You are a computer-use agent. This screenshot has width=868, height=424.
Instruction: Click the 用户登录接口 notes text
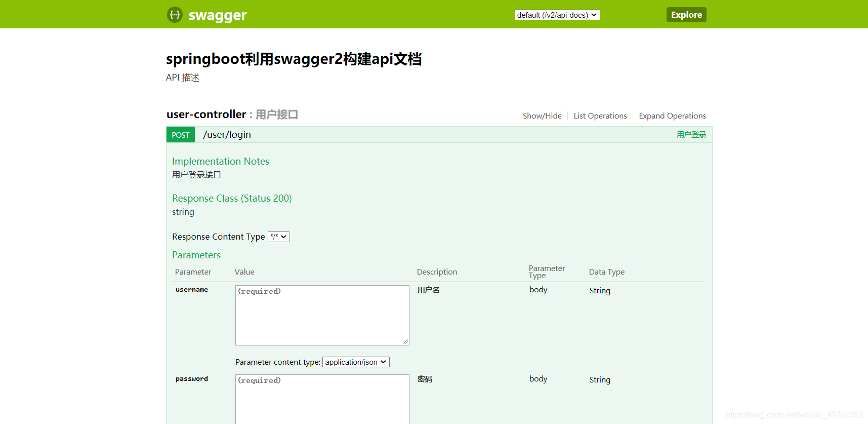196,175
